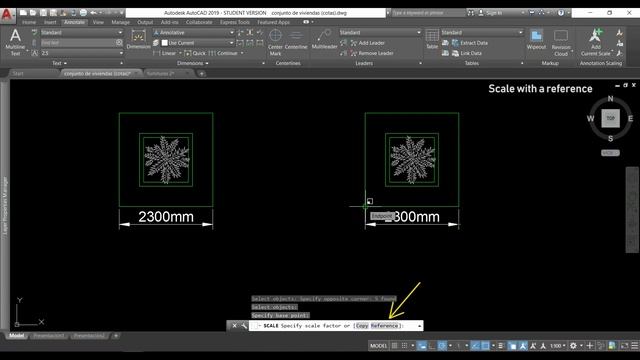The image size is (640, 360).
Task: Click the Copy option in command line
Action: (x=362, y=325)
